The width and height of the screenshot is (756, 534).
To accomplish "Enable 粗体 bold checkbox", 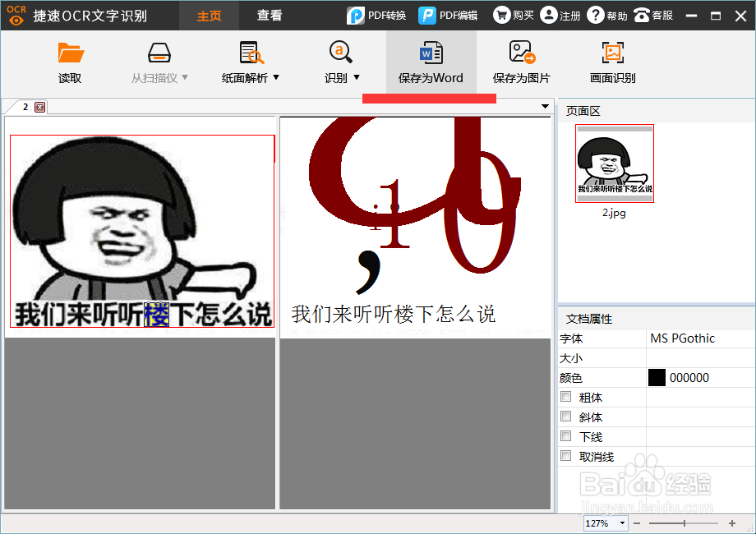I will (x=566, y=397).
